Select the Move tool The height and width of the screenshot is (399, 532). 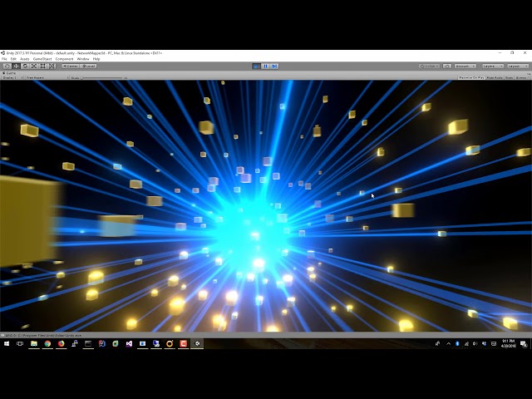[16, 66]
